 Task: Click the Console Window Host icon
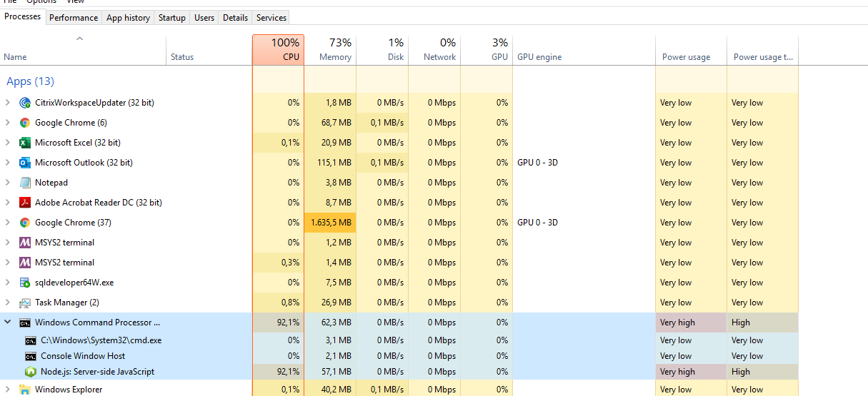31,356
